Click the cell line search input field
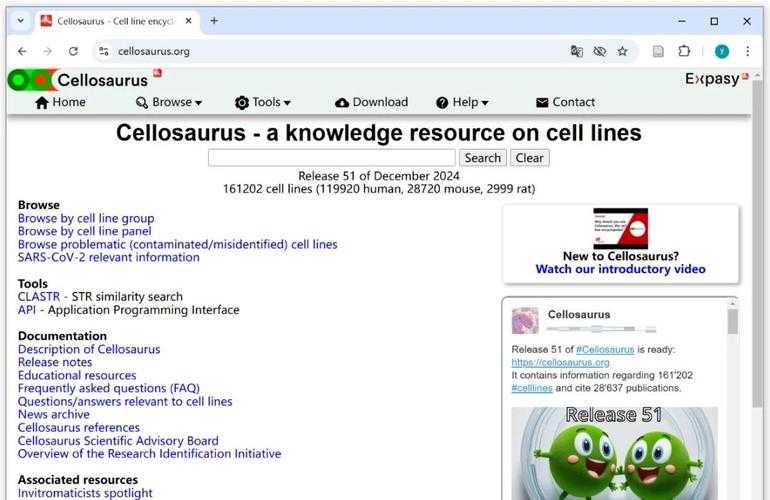Screen dimensions: 770x500 pos(332,158)
